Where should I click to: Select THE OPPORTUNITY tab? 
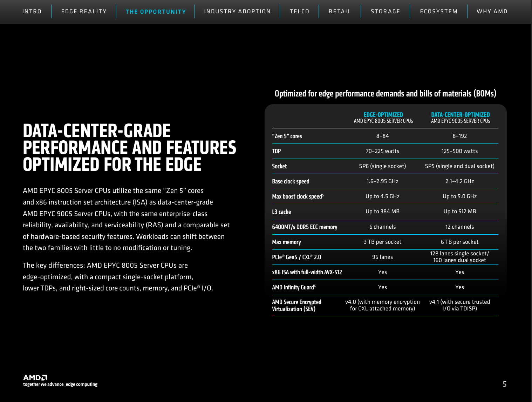coord(156,12)
